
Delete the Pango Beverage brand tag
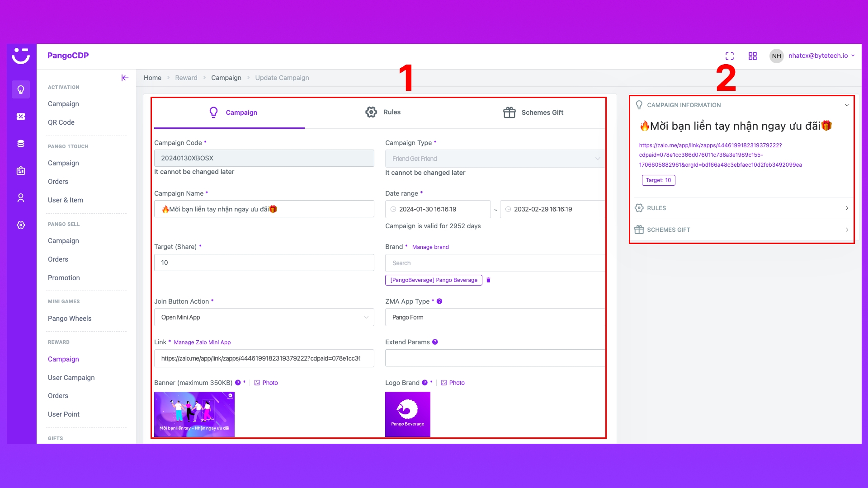pyautogui.click(x=488, y=280)
